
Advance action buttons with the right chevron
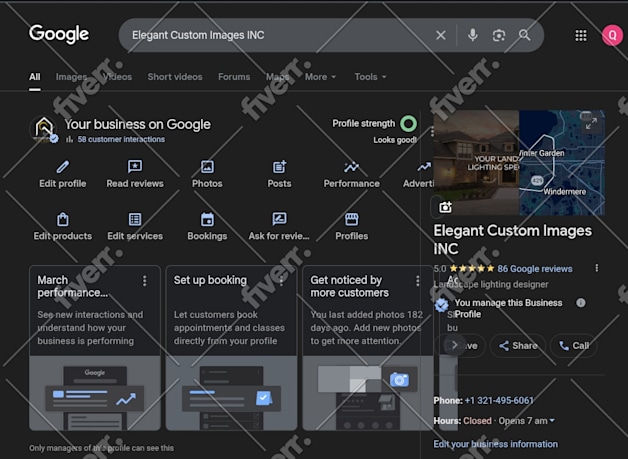pos(455,345)
